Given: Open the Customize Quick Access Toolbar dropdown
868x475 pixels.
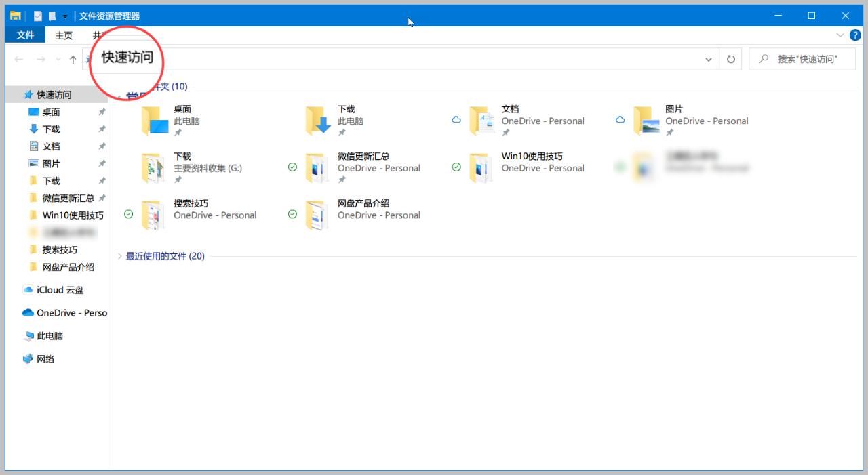Looking at the screenshot, I should pyautogui.click(x=64, y=14).
